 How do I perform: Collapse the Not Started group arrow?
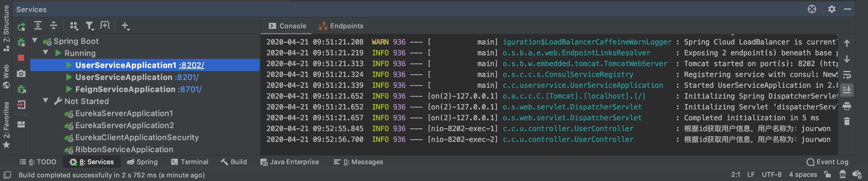click(x=46, y=101)
